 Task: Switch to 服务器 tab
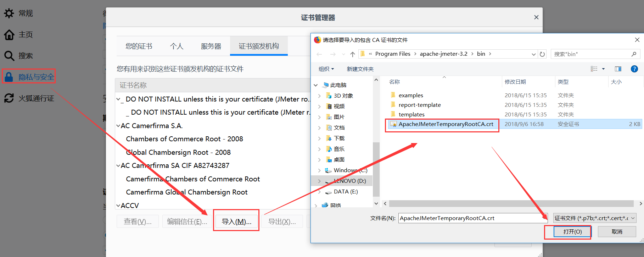pos(211,46)
